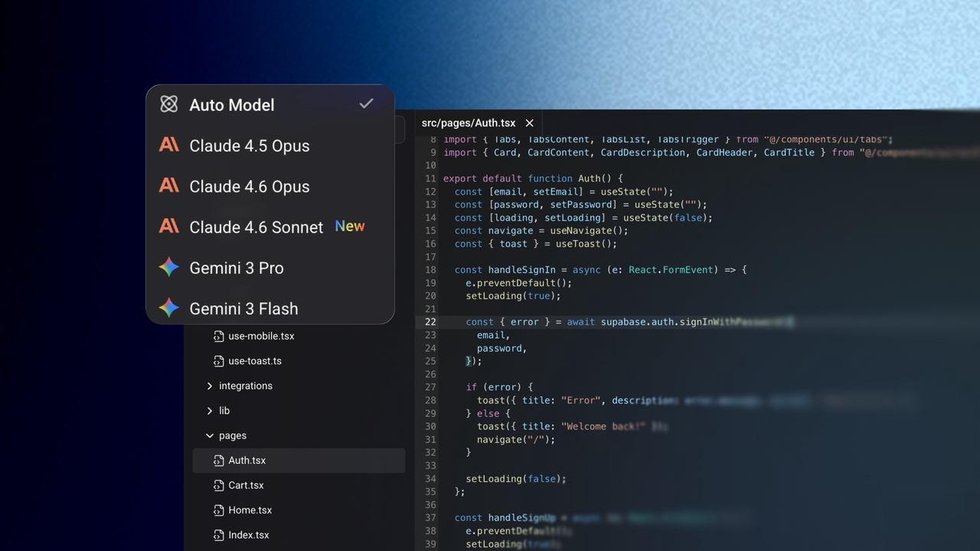The image size is (980, 551).
Task: Click line number 22 in the gutter
Action: [430, 322]
